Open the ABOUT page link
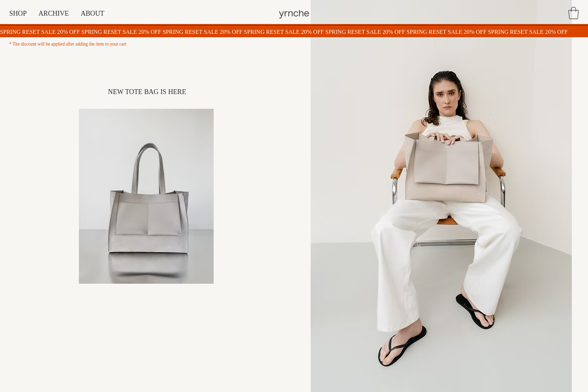The height and width of the screenshot is (392, 588). pyautogui.click(x=93, y=13)
